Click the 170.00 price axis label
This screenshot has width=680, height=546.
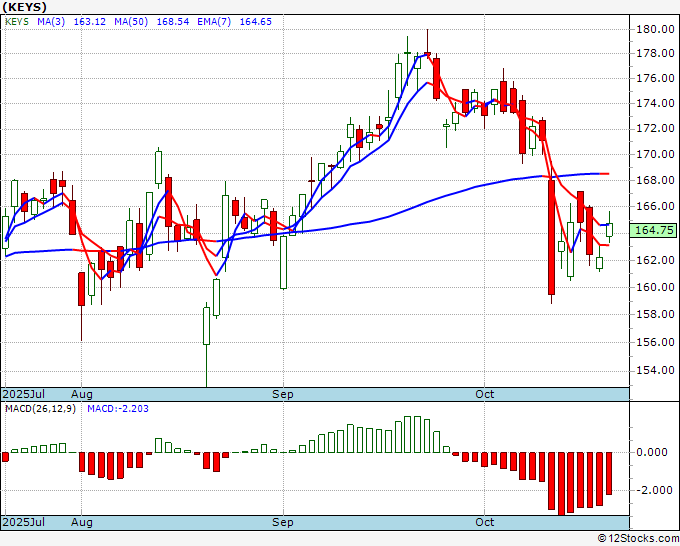click(655, 154)
